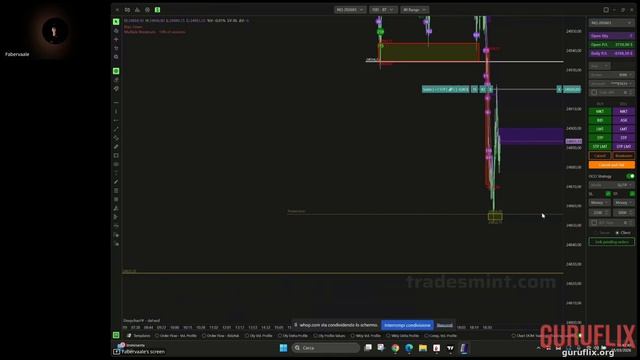Viewport: 640px width, 360px height.
Task: Click the Link pending orders button
Action: click(x=611, y=242)
